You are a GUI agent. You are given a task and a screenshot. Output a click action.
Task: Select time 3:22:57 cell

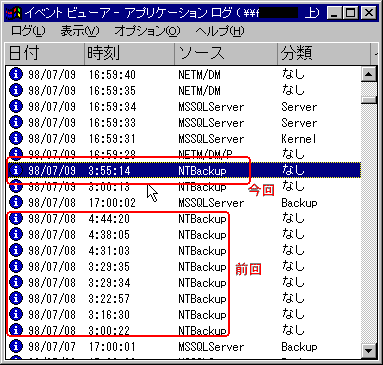109,299
